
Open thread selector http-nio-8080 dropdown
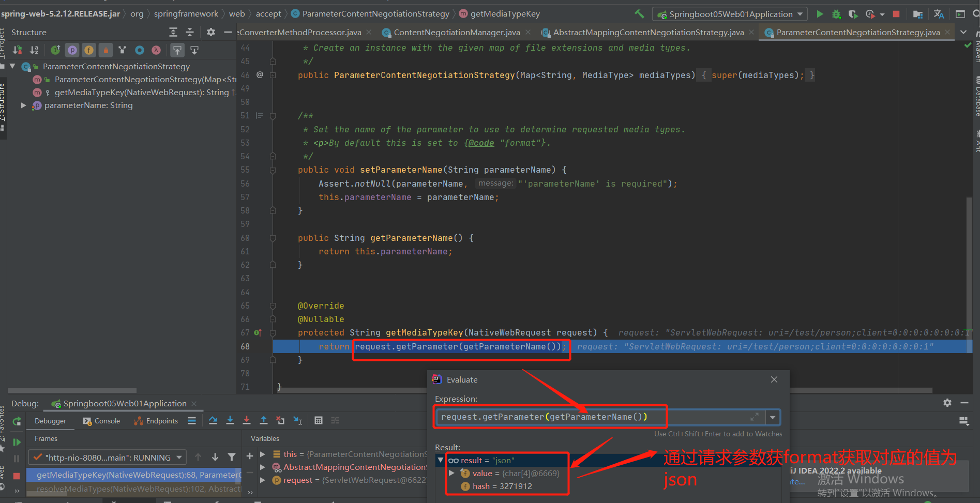108,458
